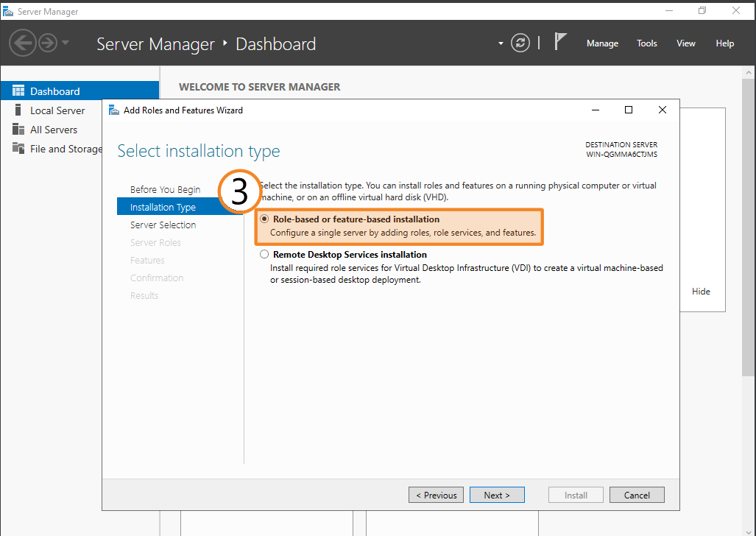Go to Before You Begin wizard step
The width and height of the screenshot is (756, 536).
(165, 189)
